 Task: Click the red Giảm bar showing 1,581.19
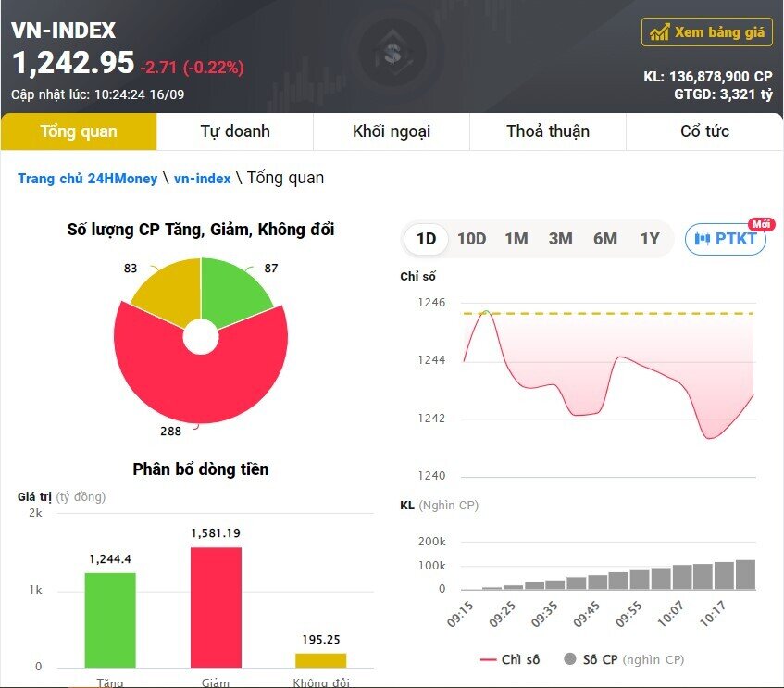click(216, 607)
